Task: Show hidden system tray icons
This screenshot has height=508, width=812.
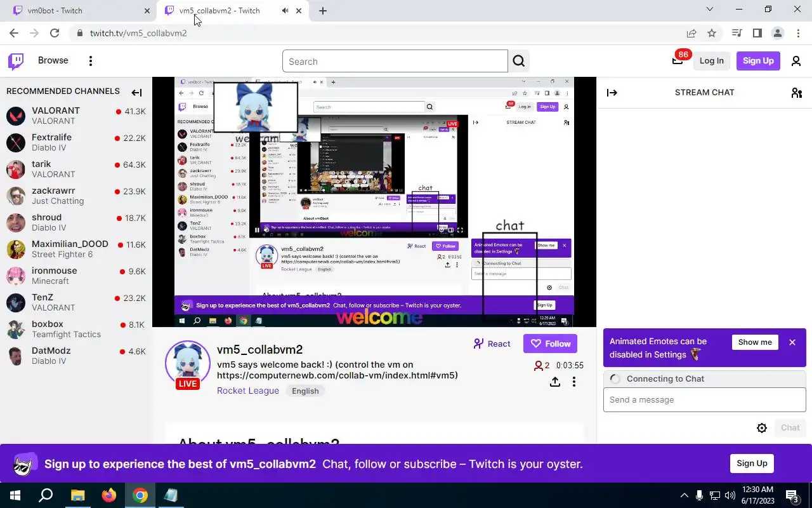Action: point(684,495)
